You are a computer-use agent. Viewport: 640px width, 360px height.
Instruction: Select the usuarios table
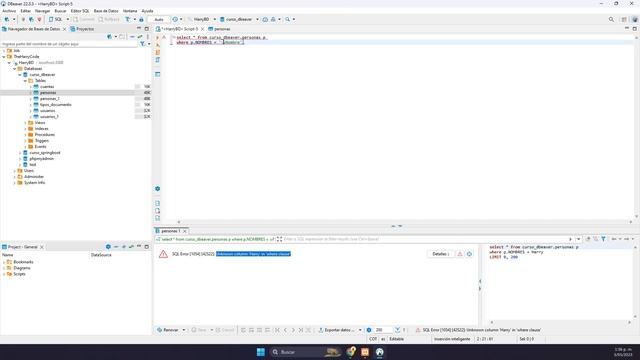[47, 111]
